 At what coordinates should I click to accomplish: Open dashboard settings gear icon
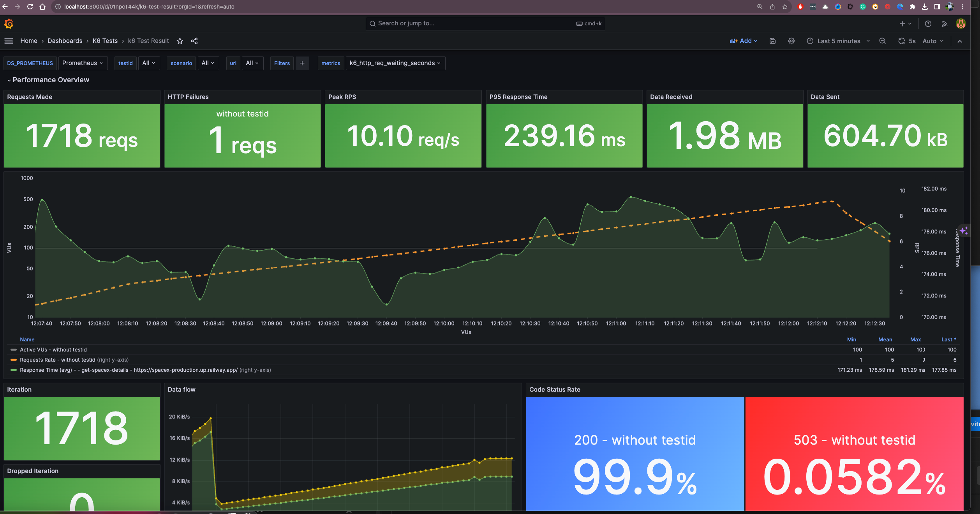point(791,41)
